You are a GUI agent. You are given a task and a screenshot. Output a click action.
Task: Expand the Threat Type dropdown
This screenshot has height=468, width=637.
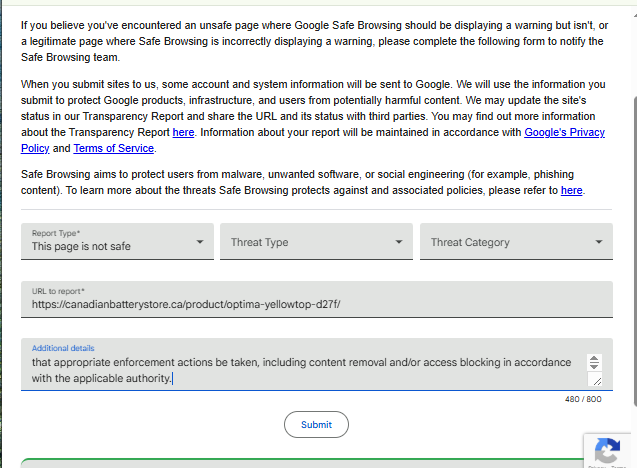coord(316,241)
